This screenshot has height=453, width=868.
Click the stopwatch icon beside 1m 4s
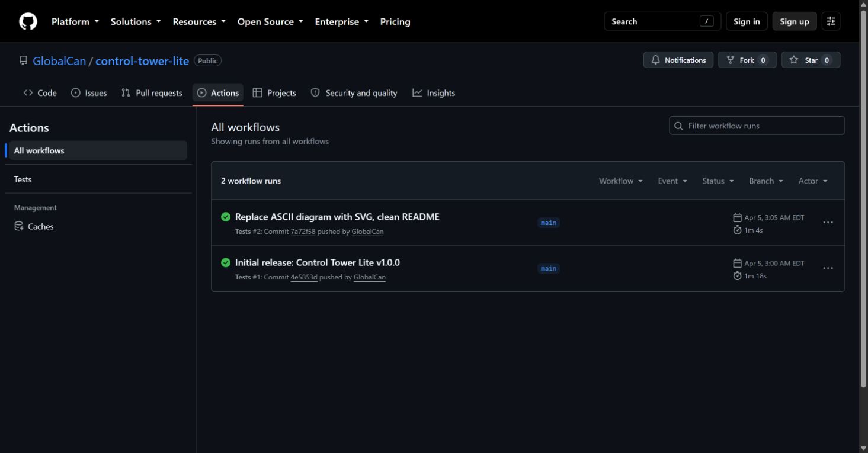click(737, 230)
